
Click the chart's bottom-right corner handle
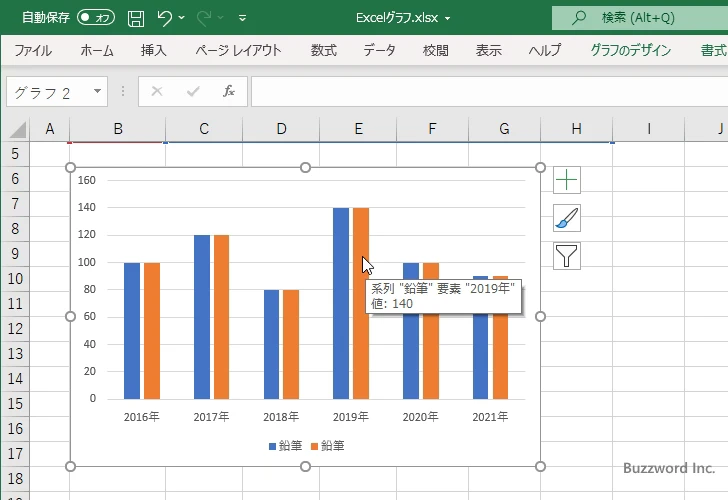tap(540, 467)
